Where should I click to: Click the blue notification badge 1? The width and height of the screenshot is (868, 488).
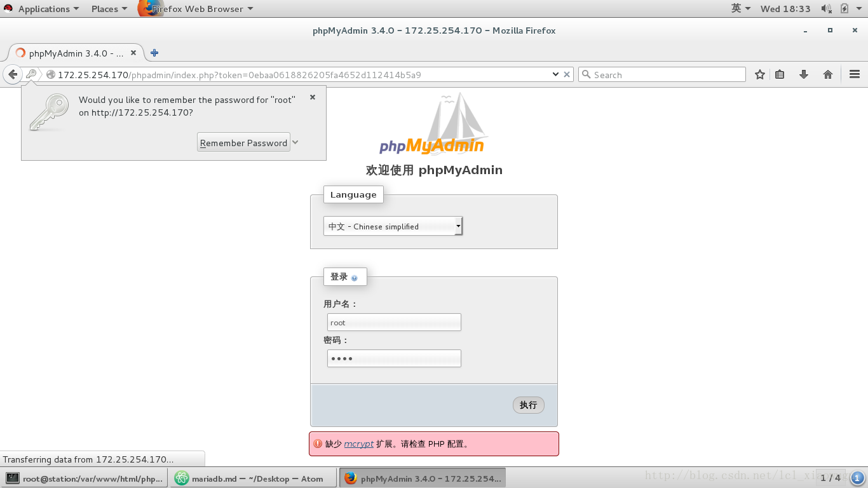(x=857, y=478)
